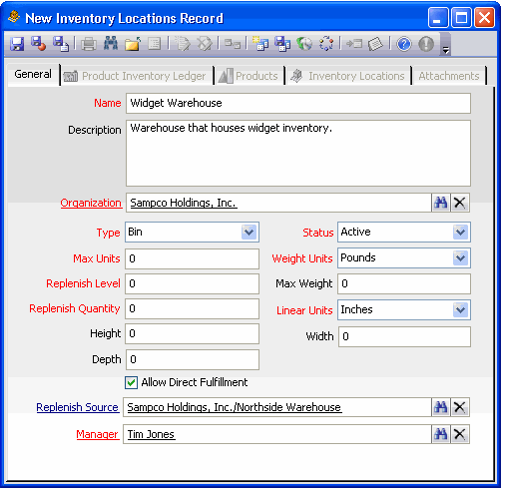The image size is (528, 503).
Task: Click the Replenish Quantity input field
Action: coord(192,308)
